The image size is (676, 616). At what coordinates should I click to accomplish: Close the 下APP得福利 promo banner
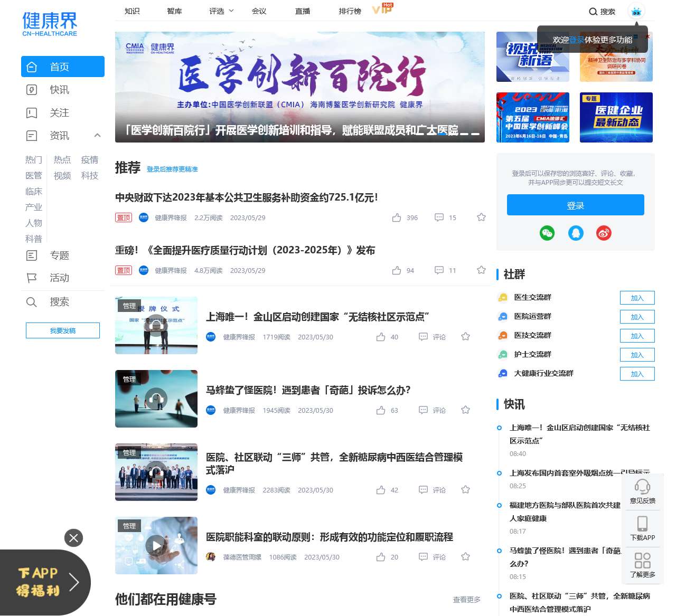pos(74,538)
